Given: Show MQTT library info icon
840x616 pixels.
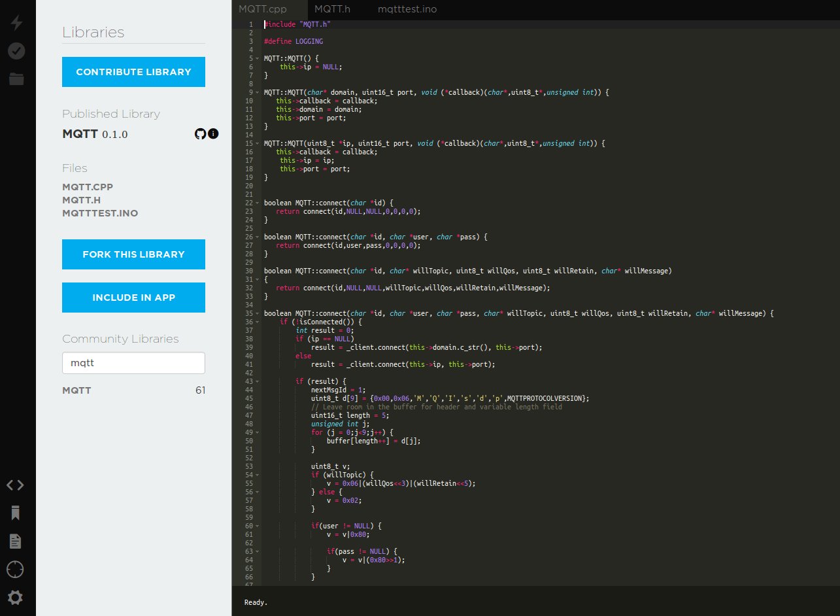Looking at the screenshot, I should [213, 134].
